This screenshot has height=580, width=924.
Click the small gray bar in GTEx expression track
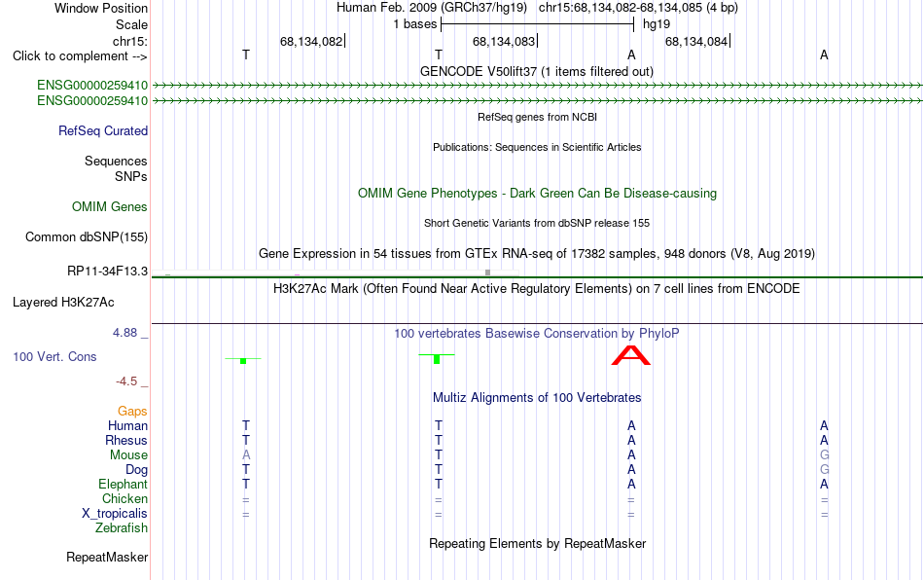coord(487,272)
